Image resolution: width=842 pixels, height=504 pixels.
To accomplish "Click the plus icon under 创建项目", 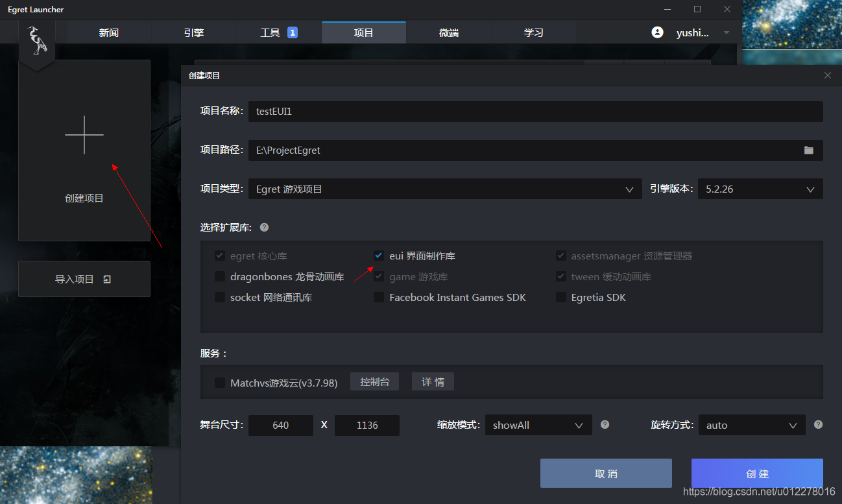I will point(84,135).
